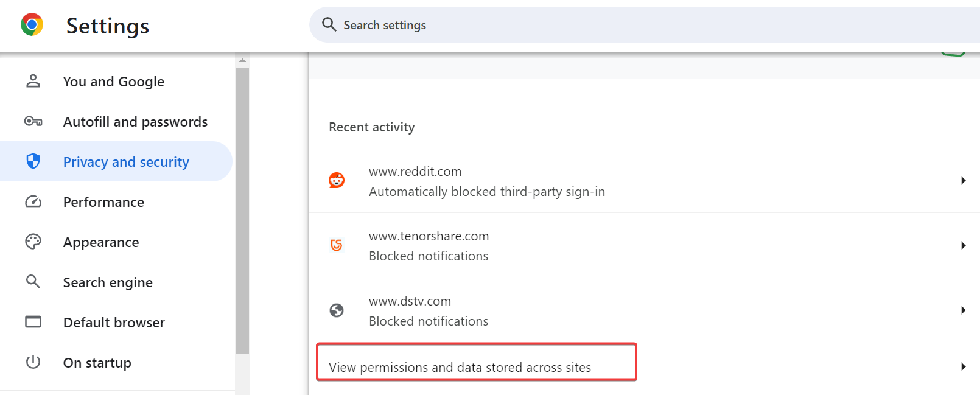Open View permissions and data stored across sites
980x395 pixels.
(x=460, y=367)
